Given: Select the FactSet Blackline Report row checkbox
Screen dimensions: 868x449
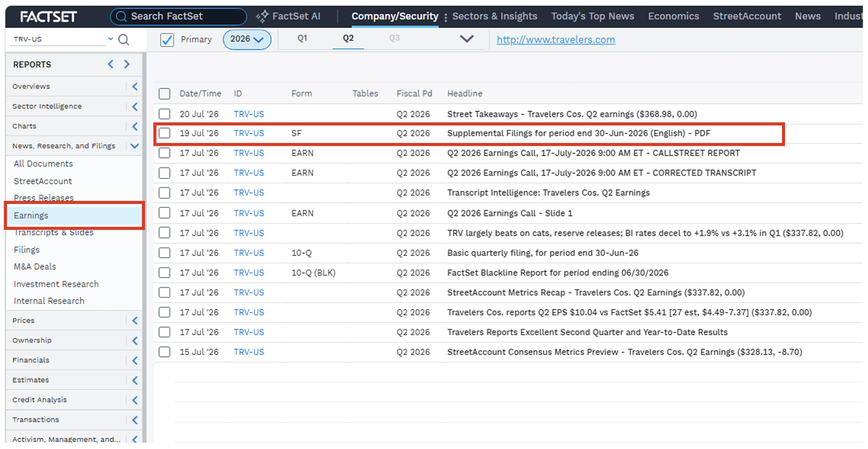Looking at the screenshot, I should point(164,273).
